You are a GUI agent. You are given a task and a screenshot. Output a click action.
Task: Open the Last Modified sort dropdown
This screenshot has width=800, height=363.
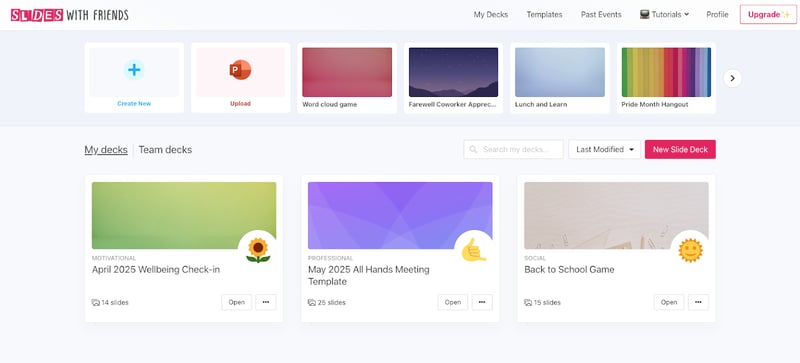[605, 150]
